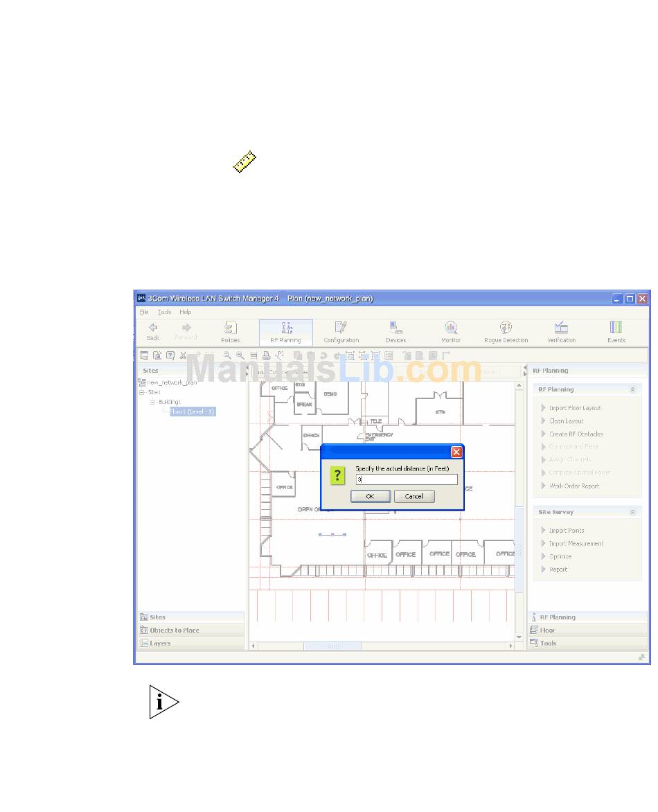This screenshot has width=658, height=812.
Task: Click the Back navigation arrow
Action: 153,331
